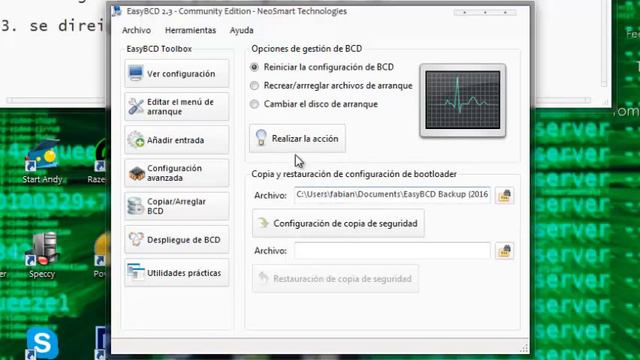
Task: Click the Utilidades prácticas label
Action: [x=184, y=273]
